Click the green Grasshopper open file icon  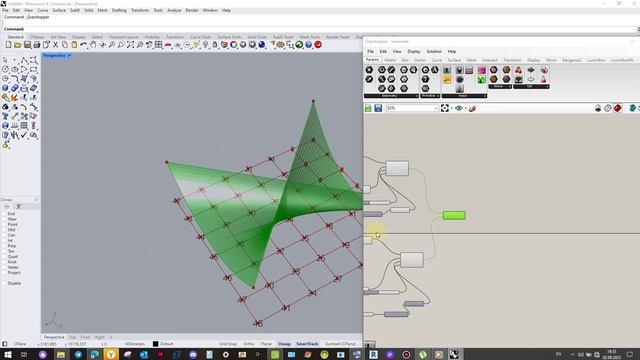[368, 108]
